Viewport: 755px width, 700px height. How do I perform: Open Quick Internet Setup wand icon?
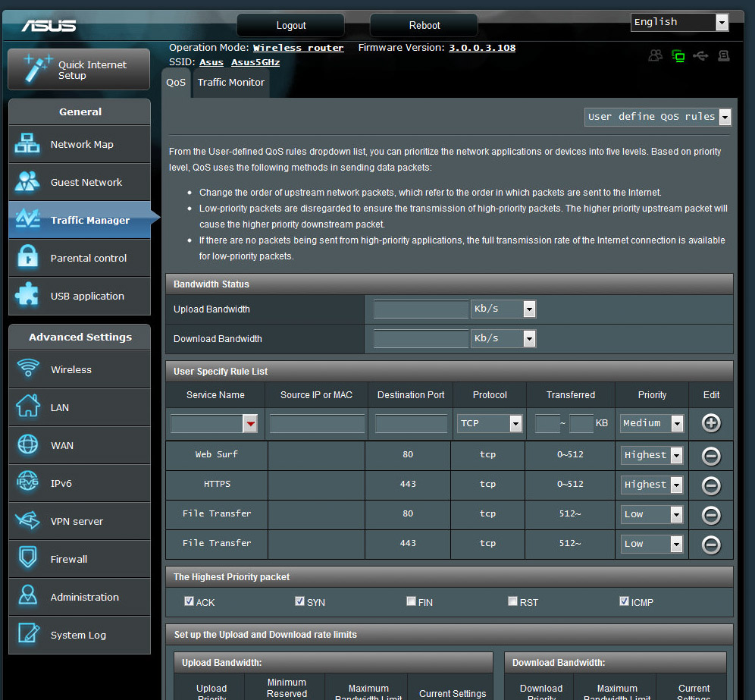(37, 68)
